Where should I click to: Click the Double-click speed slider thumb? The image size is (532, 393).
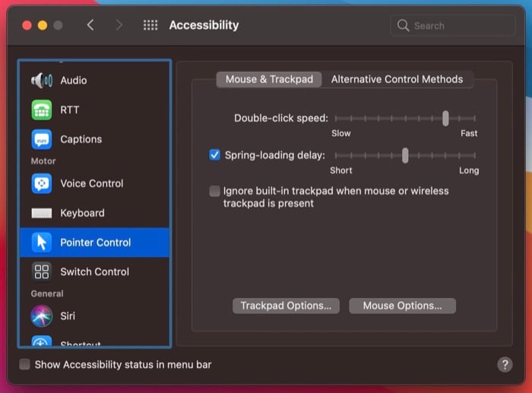point(445,119)
